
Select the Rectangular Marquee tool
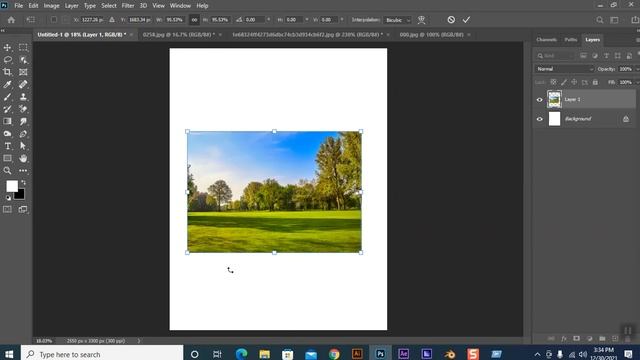(x=23, y=47)
